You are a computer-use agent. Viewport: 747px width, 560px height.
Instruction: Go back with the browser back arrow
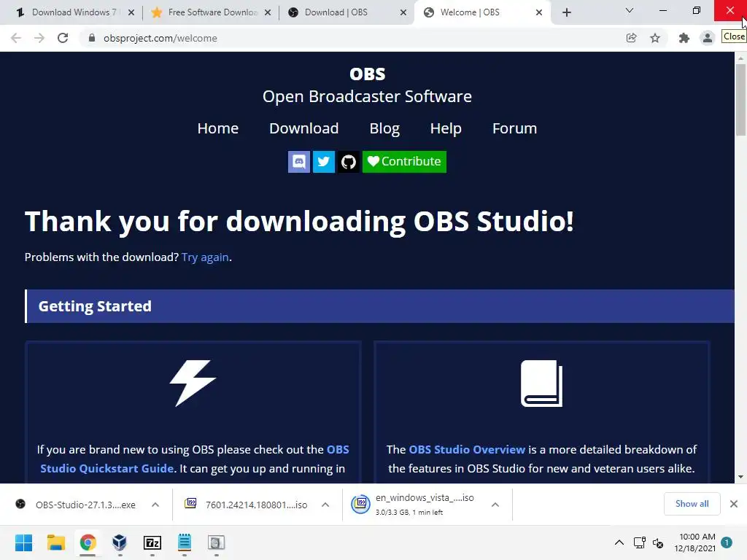click(16, 38)
